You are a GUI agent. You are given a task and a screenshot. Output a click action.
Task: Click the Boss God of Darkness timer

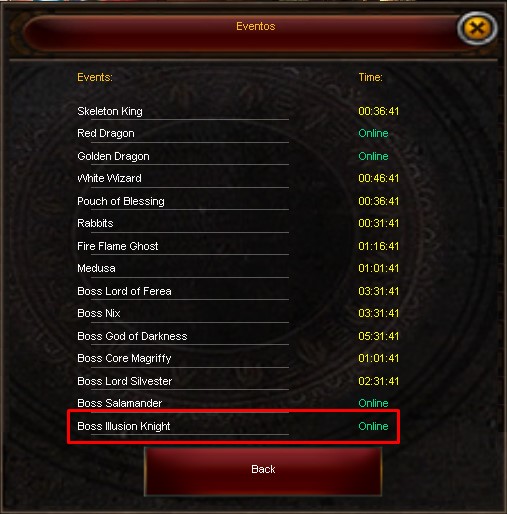378,336
